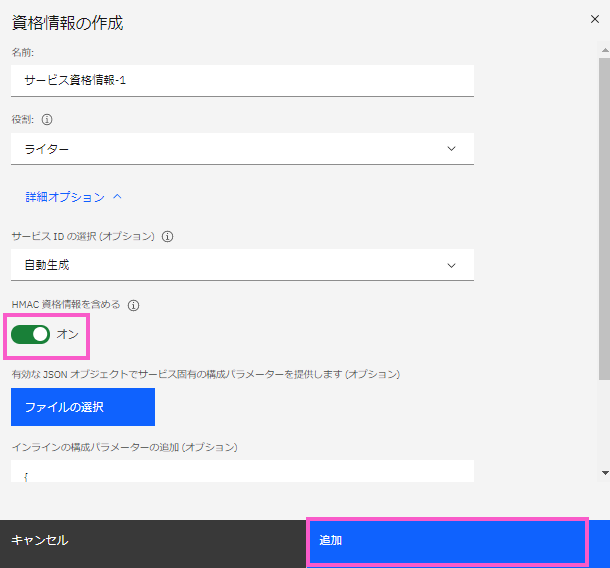Click the scrollbar down arrow
610x568 pixels.
pos(603,471)
